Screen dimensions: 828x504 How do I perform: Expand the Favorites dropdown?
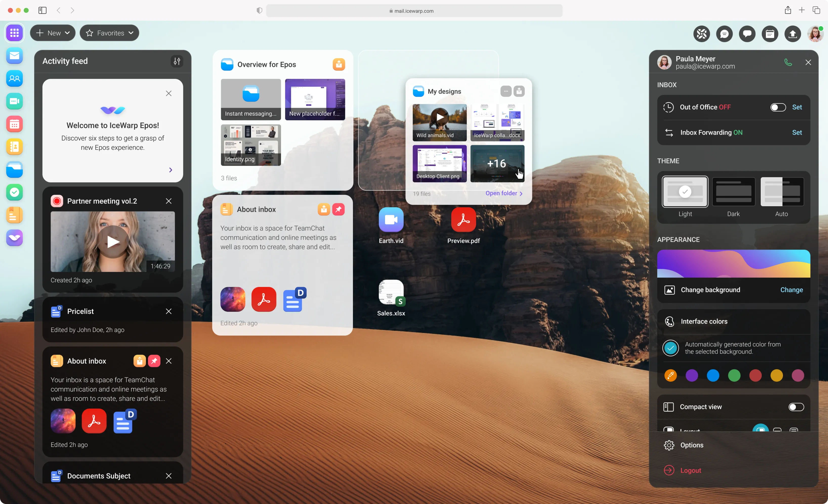[x=110, y=33]
